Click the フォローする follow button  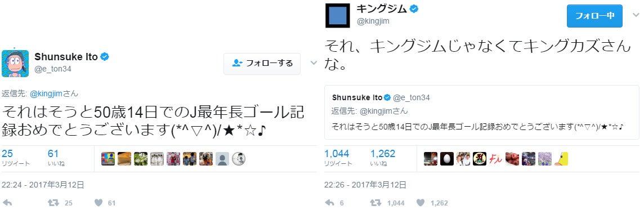[x=262, y=64]
